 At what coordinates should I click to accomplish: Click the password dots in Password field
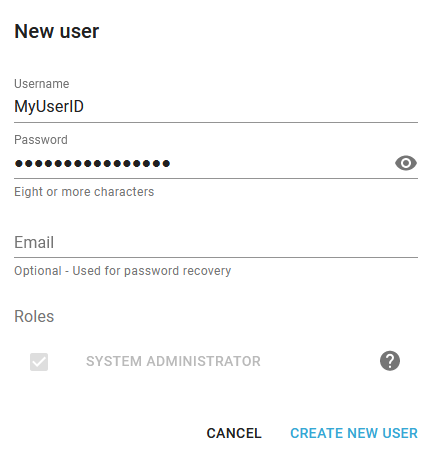[x=93, y=163]
